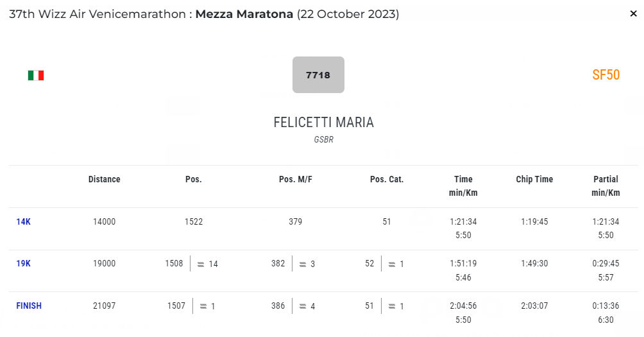The height and width of the screenshot is (337, 644).
Task: Click the Chip Time column header
Action: click(534, 180)
